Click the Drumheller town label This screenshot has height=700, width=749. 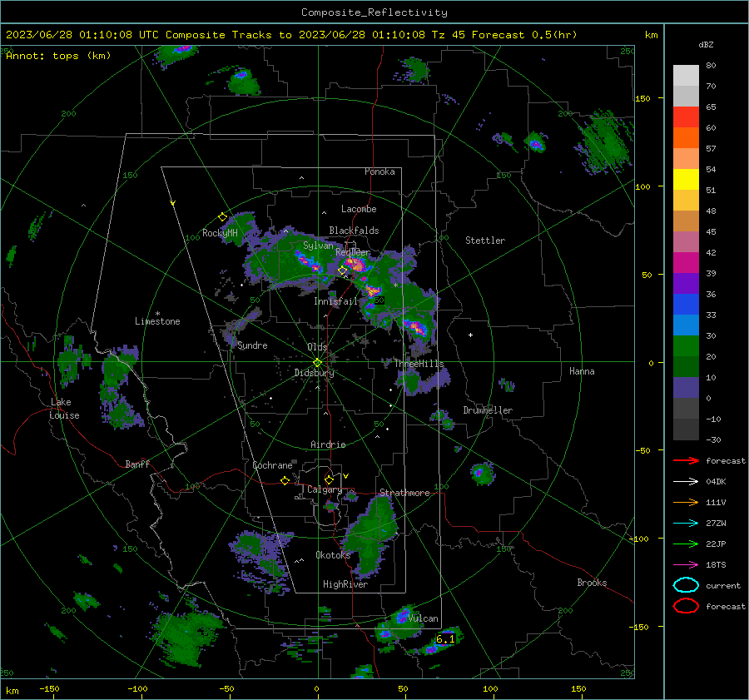tap(488, 410)
